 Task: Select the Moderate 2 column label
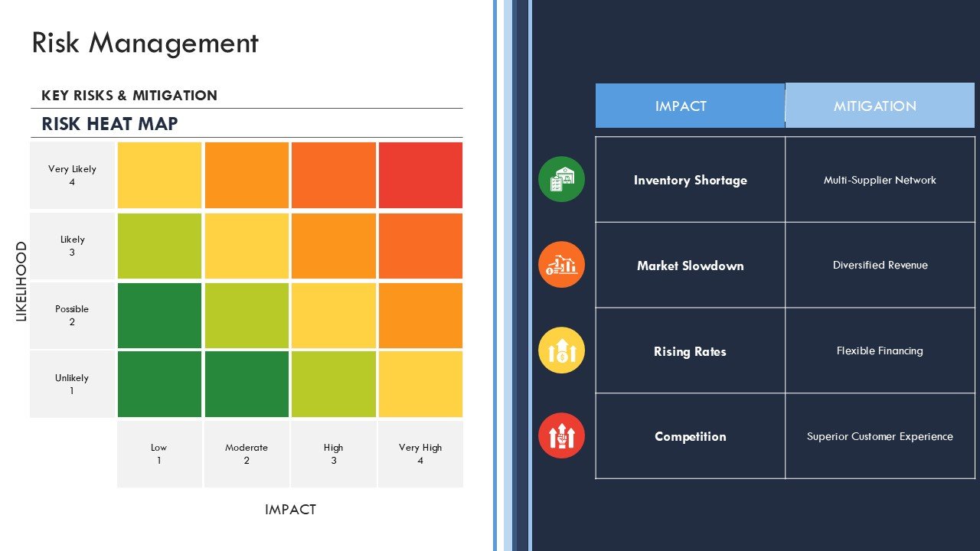[x=247, y=454]
